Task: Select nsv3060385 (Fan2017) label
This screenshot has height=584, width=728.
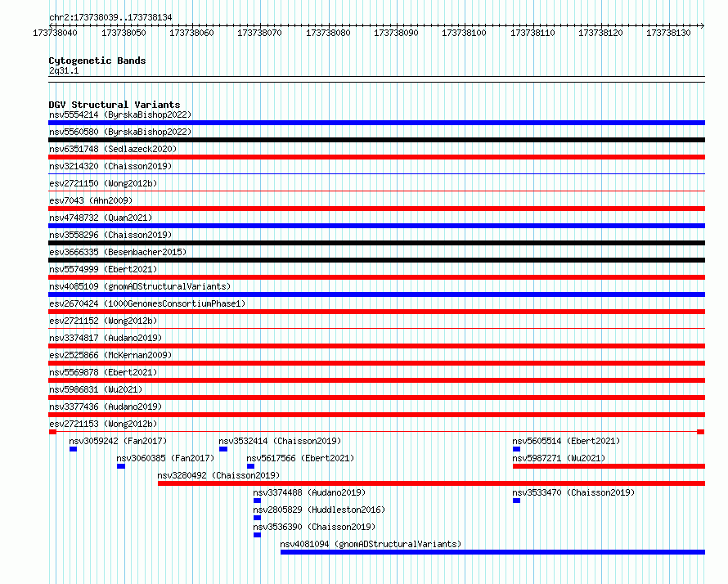Action: click(165, 458)
